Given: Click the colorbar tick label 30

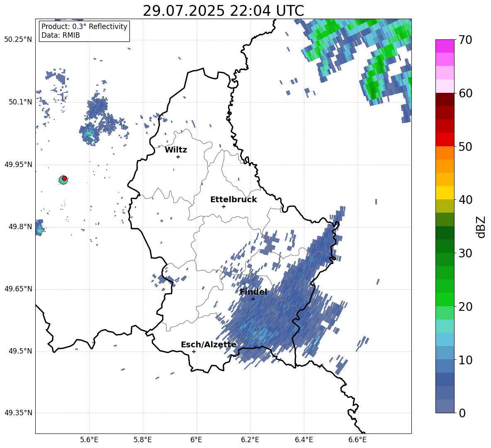Looking at the screenshot, I should [x=465, y=253].
